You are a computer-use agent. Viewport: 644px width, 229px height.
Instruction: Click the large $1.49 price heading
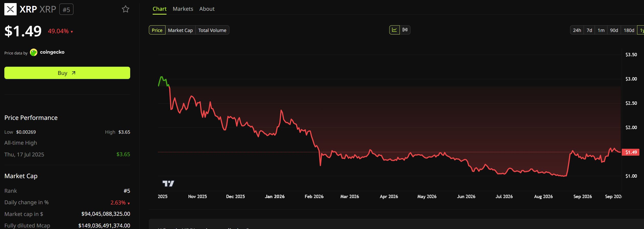coord(23,31)
